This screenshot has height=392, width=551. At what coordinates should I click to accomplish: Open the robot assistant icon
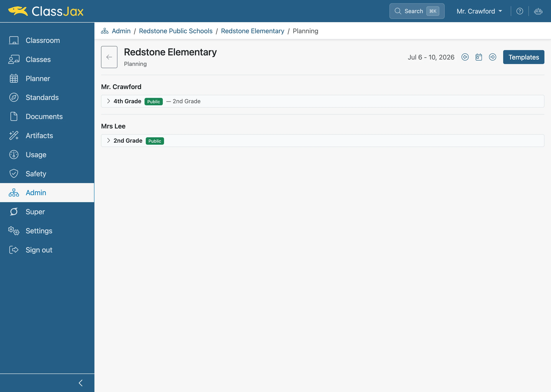pyautogui.click(x=538, y=11)
